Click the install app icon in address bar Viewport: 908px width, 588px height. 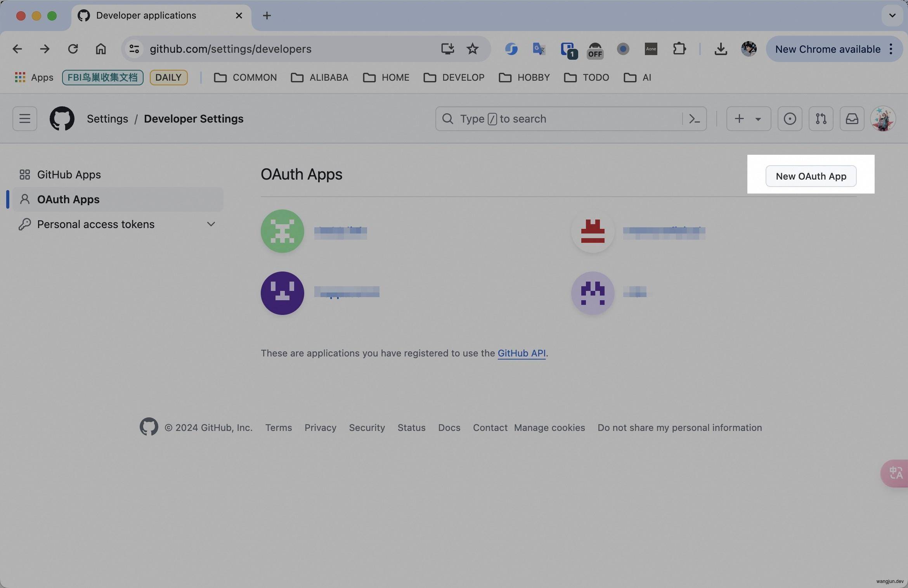[447, 49]
